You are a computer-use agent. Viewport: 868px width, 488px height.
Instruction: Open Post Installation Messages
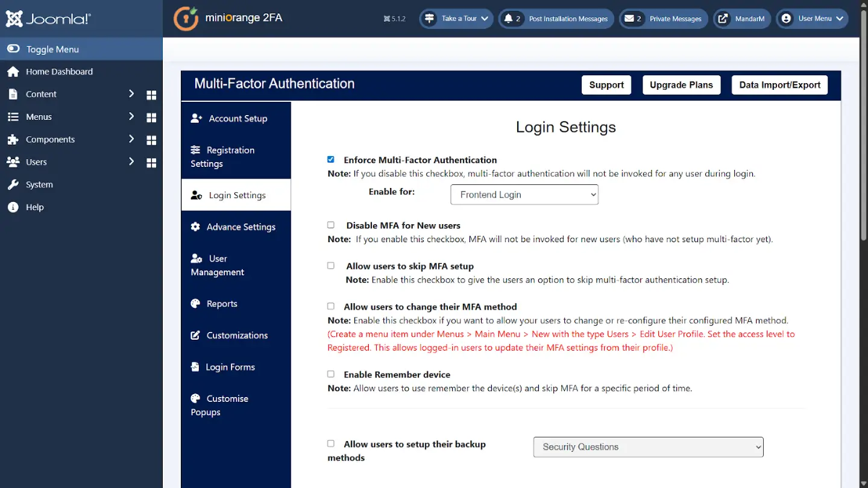(x=556, y=19)
